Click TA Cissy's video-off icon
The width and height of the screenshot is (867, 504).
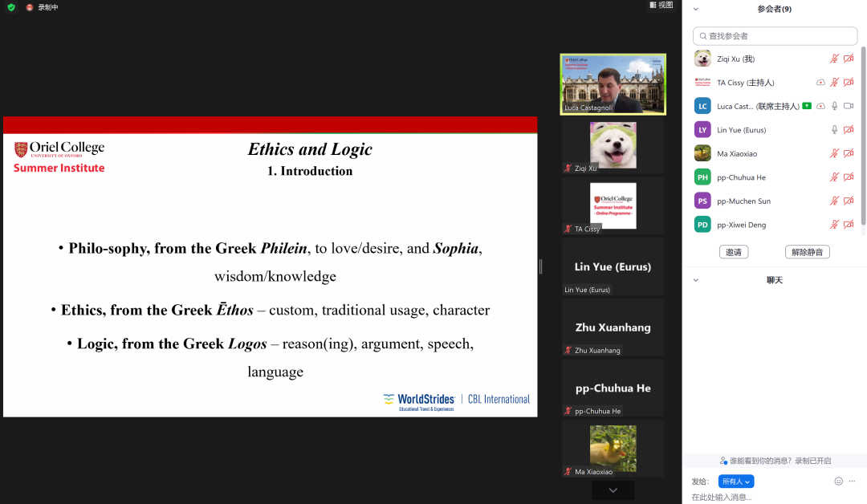coord(849,83)
